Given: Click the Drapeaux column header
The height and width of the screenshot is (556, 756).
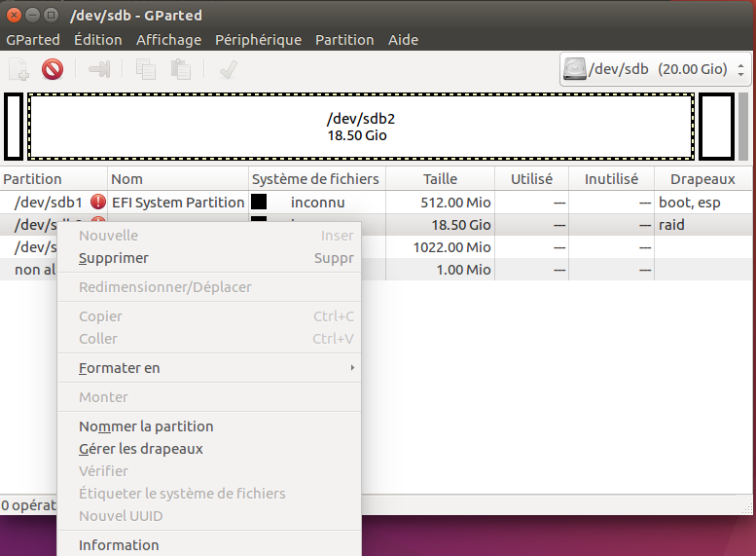Looking at the screenshot, I should (702, 179).
